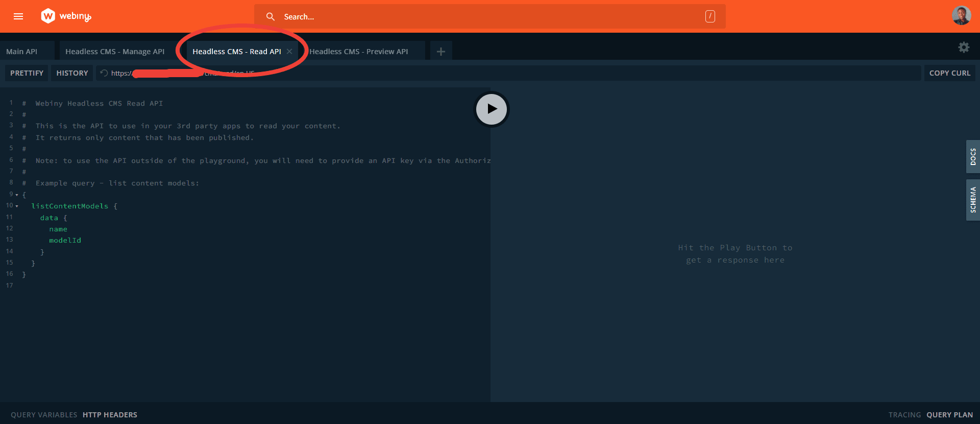This screenshot has height=424, width=980.
Task: Collapse the code fold at line 9
Action: click(17, 195)
